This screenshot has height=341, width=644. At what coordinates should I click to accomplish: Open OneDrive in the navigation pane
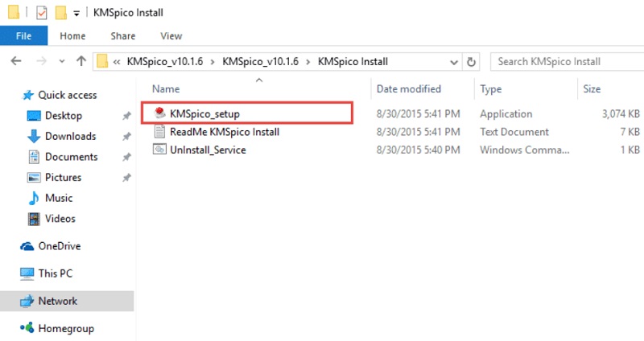[59, 246]
